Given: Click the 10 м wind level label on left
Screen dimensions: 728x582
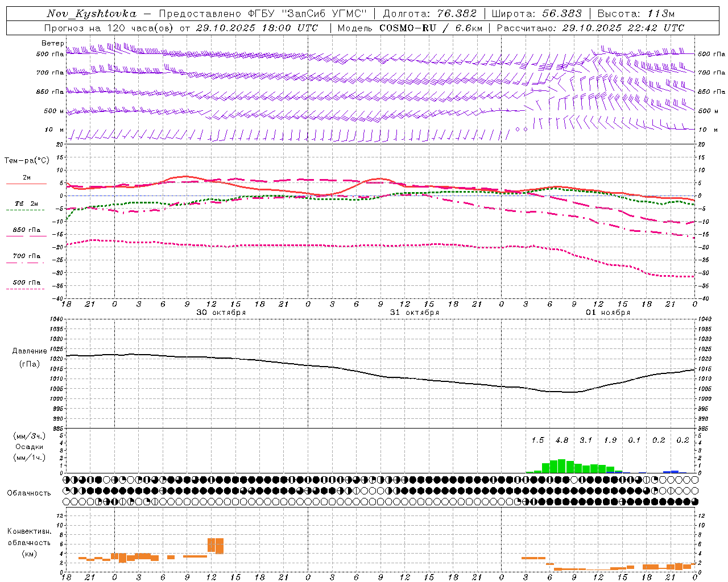Looking at the screenshot, I should 55,130.
